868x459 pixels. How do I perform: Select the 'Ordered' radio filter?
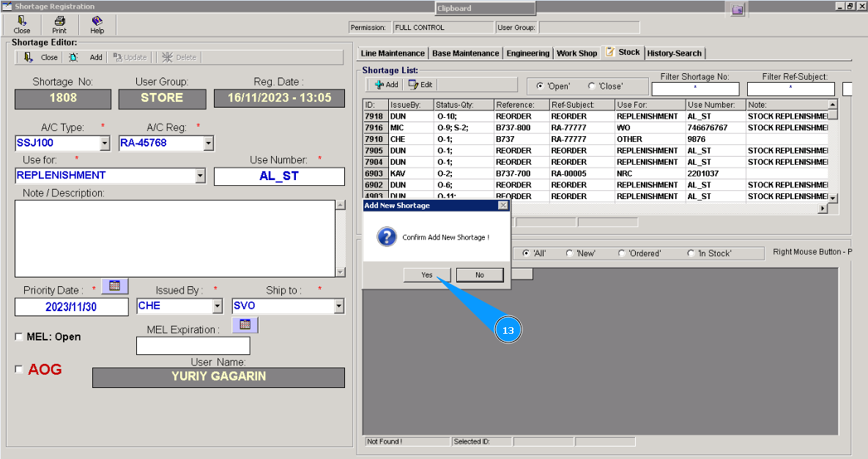tap(622, 253)
